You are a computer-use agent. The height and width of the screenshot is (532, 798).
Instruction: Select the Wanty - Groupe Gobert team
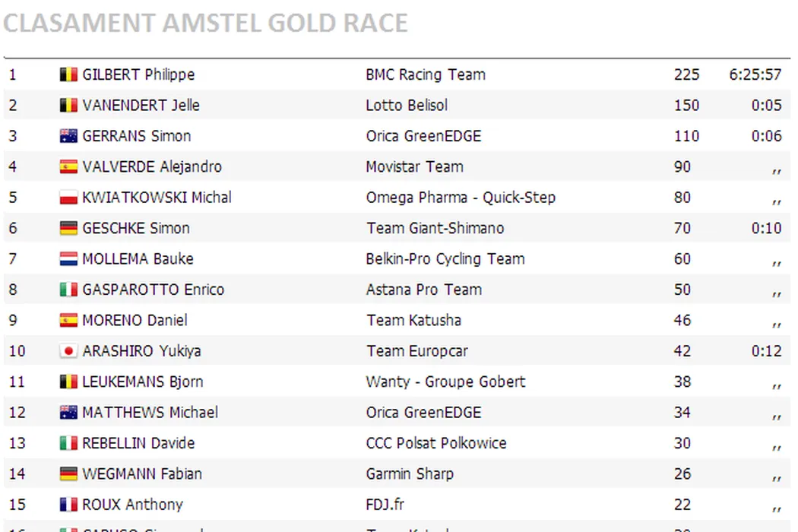pyautogui.click(x=445, y=382)
